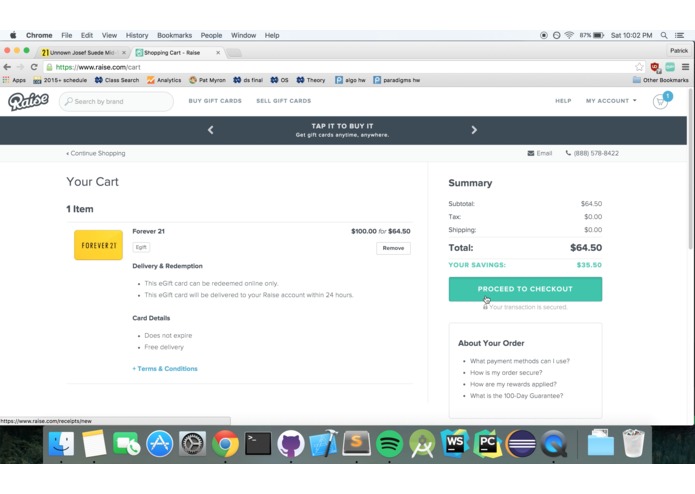Open System Preferences from the dock
Image resolution: width=695 pixels, height=494 pixels.
(x=192, y=443)
